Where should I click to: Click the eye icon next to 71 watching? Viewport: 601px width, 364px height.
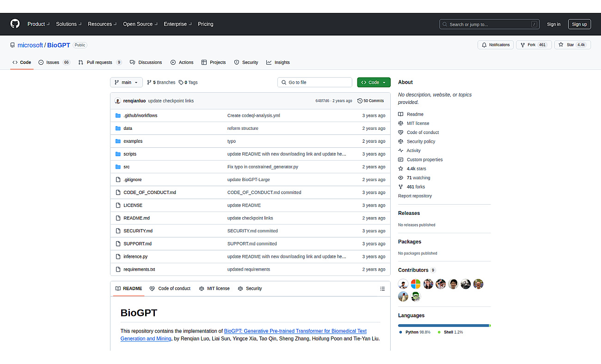pos(401,178)
